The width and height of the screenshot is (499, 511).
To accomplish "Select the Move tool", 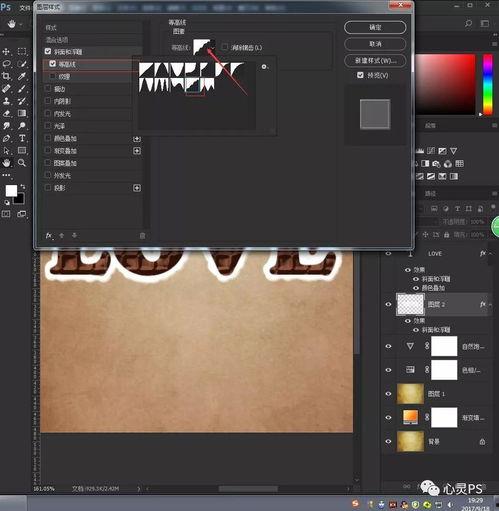I will pos(6,51).
